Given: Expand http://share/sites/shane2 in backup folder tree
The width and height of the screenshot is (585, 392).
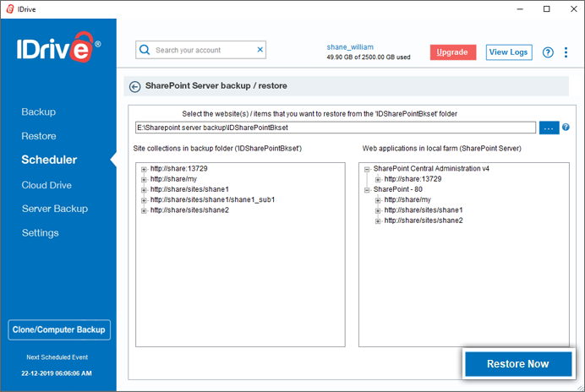Looking at the screenshot, I should pyautogui.click(x=144, y=211).
